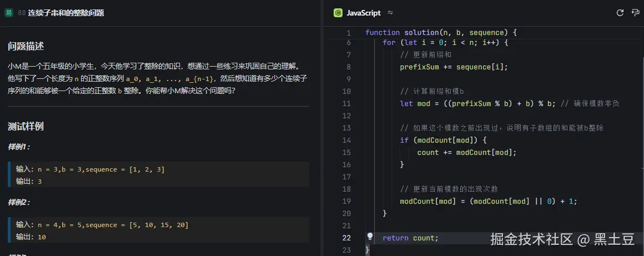Click the problem number 88
This screenshot has width=644, height=256.
[22, 13]
